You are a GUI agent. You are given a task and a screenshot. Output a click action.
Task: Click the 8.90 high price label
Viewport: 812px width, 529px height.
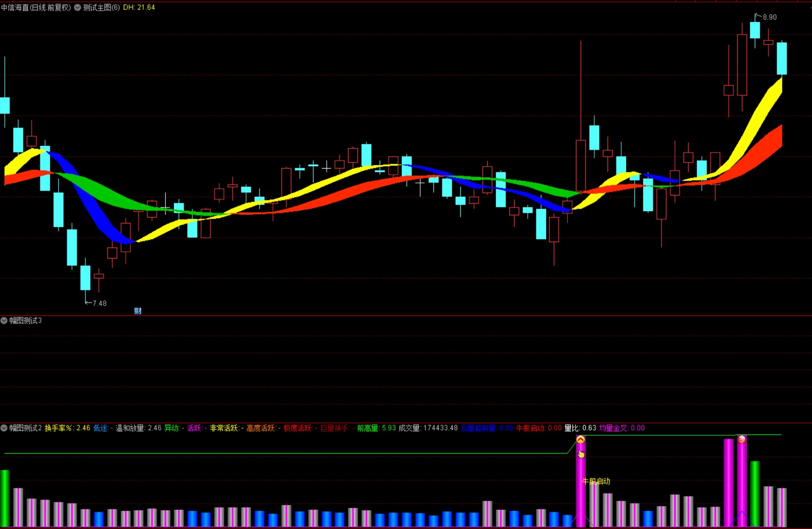pyautogui.click(x=770, y=17)
